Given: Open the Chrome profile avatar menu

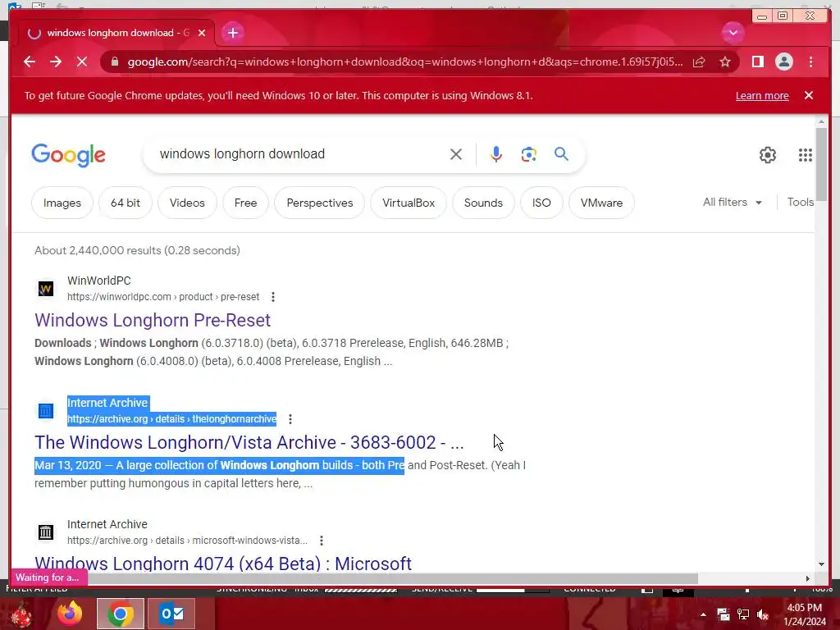Looking at the screenshot, I should coord(783,62).
